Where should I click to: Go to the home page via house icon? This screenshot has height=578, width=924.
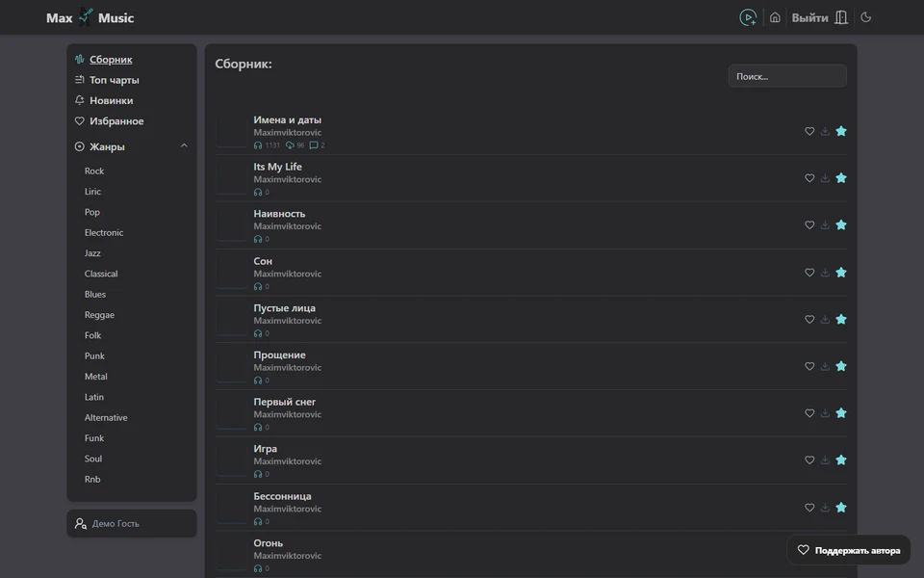coord(775,17)
